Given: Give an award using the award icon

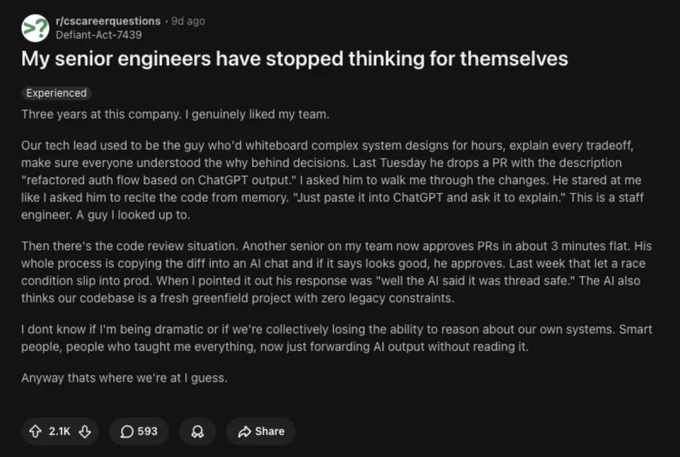Looking at the screenshot, I should pos(198,431).
